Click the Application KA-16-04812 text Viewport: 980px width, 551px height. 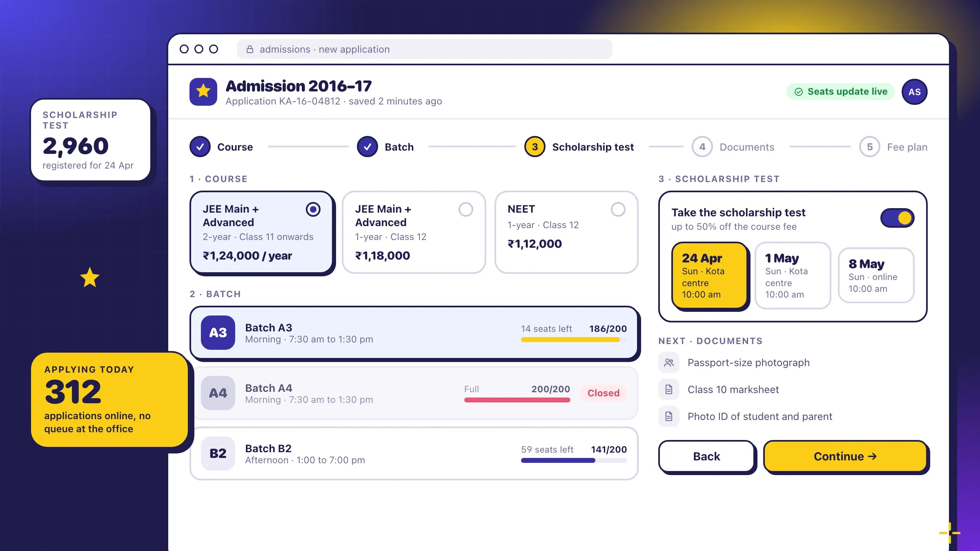click(x=283, y=101)
